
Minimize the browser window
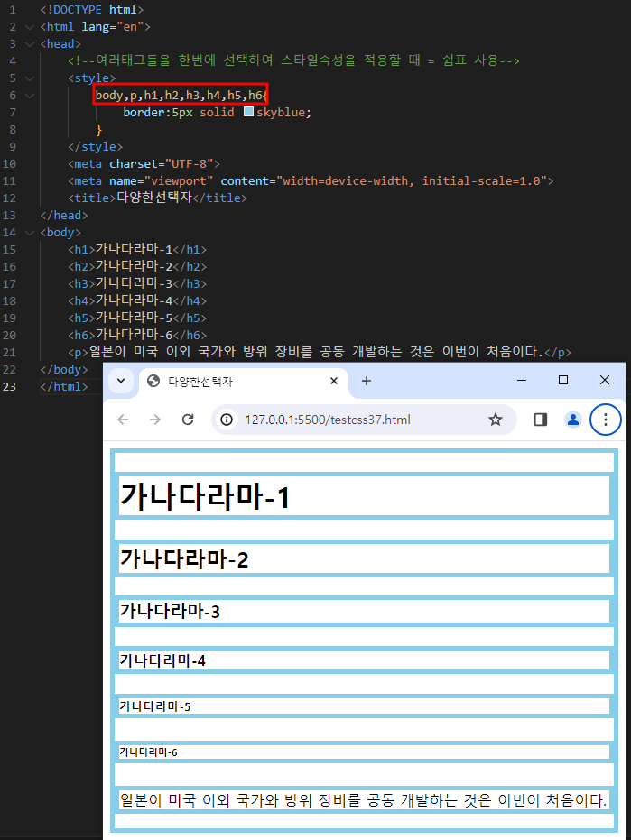tap(522, 380)
